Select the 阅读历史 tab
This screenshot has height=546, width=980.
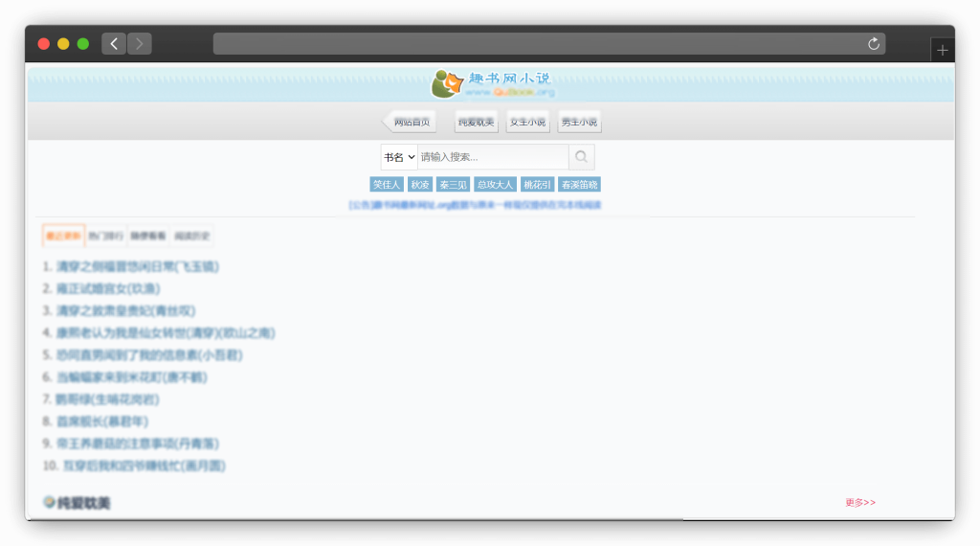click(x=191, y=236)
